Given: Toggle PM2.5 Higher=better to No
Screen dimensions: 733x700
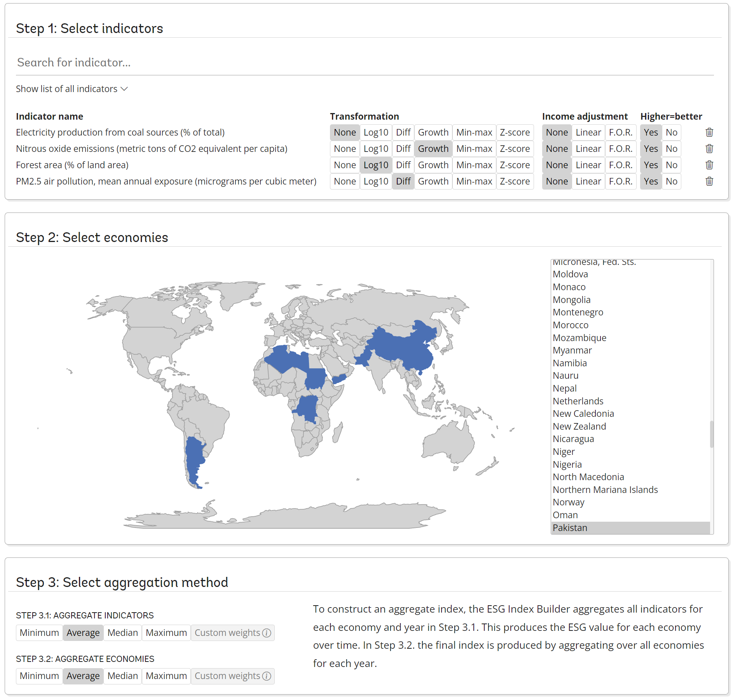Looking at the screenshot, I should (x=671, y=181).
